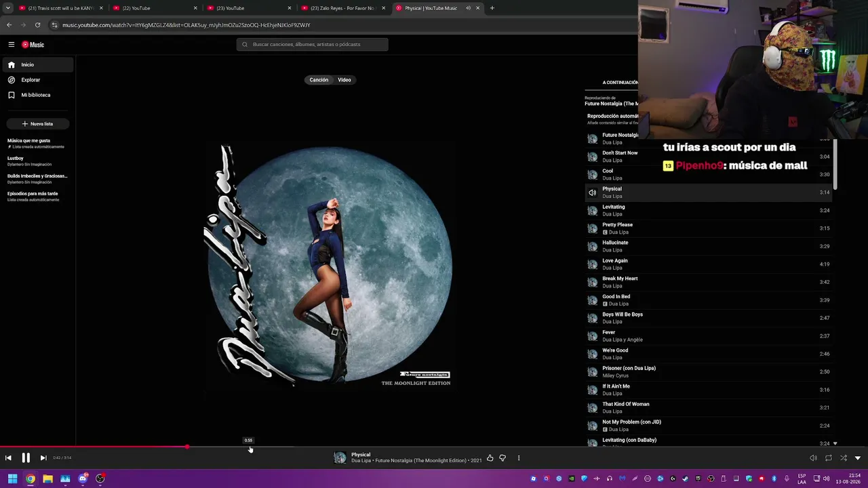This screenshot has width=868, height=488.
Task: Open the 'Música que me gusta' playlist
Action: [37, 143]
